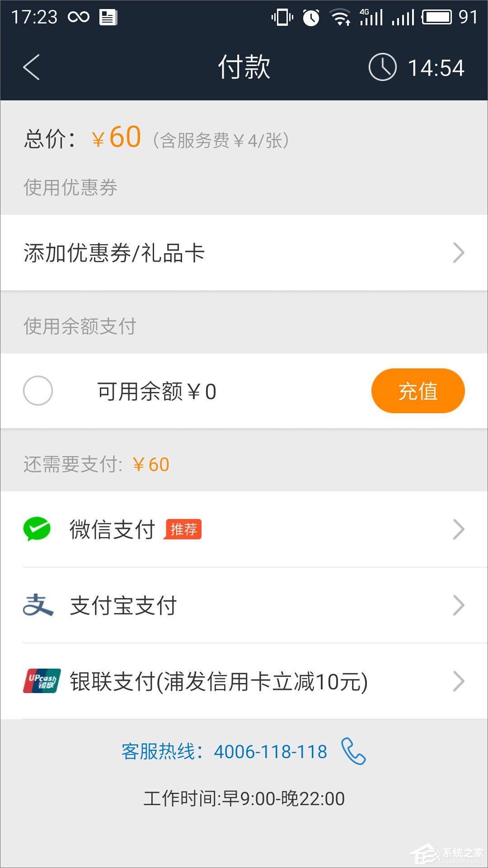Open the Alipay row chevron

coord(459,605)
